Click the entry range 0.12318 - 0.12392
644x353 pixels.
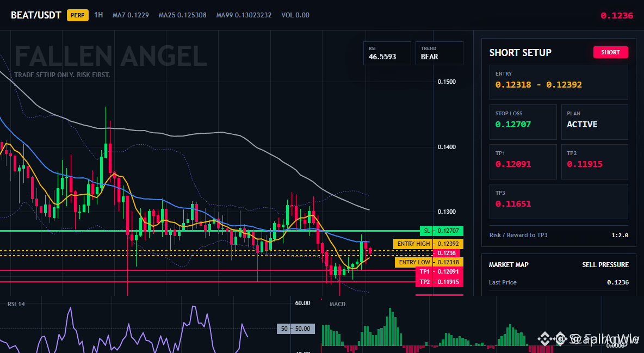pos(538,85)
